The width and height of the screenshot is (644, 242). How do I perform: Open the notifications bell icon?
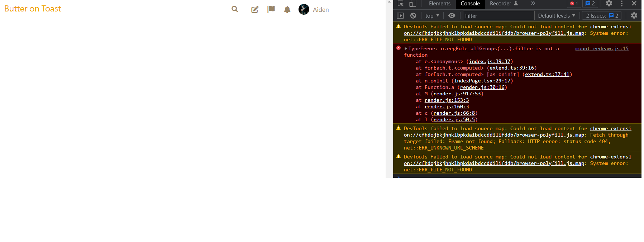tap(287, 10)
